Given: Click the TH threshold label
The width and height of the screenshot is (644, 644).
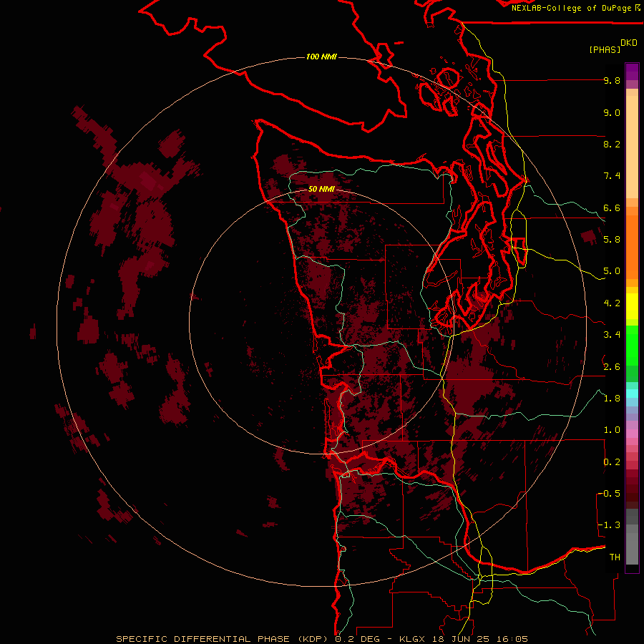Looking at the screenshot, I should [615, 557].
